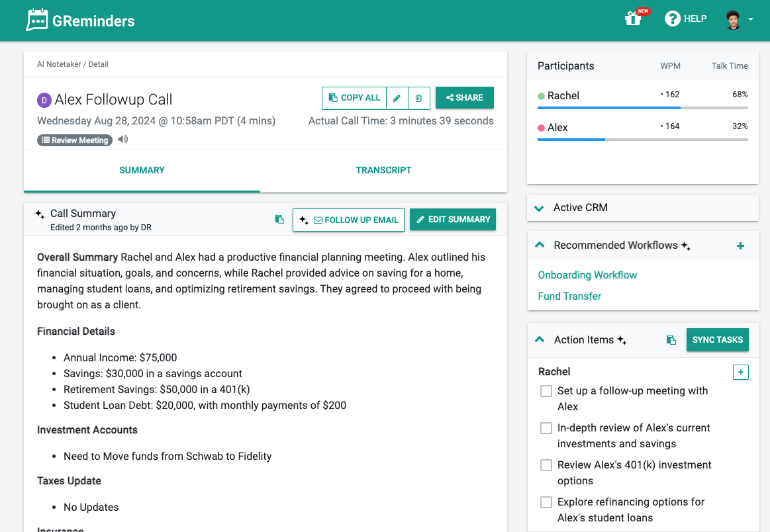Tick 'Explore refinancing options for Alex's student loans'
The image size is (770, 532).
546,502
